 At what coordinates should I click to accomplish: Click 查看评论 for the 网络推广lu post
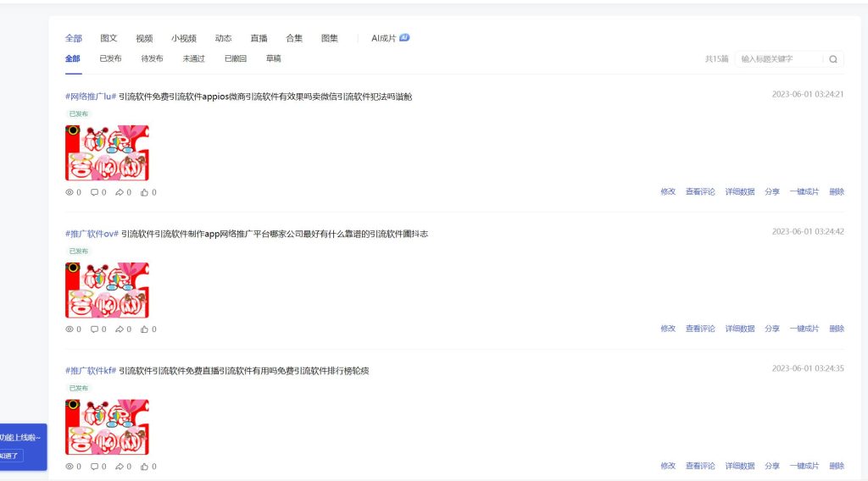pyautogui.click(x=700, y=192)
